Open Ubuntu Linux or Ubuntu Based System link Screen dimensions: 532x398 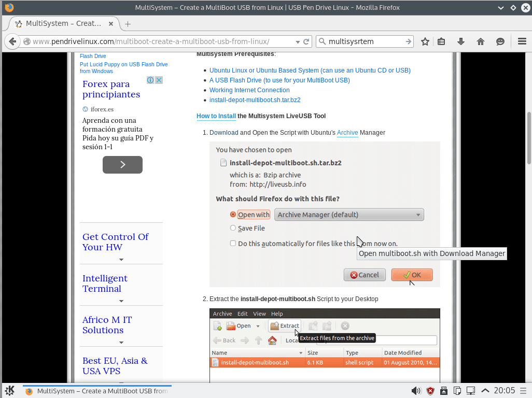click(310, 70)
